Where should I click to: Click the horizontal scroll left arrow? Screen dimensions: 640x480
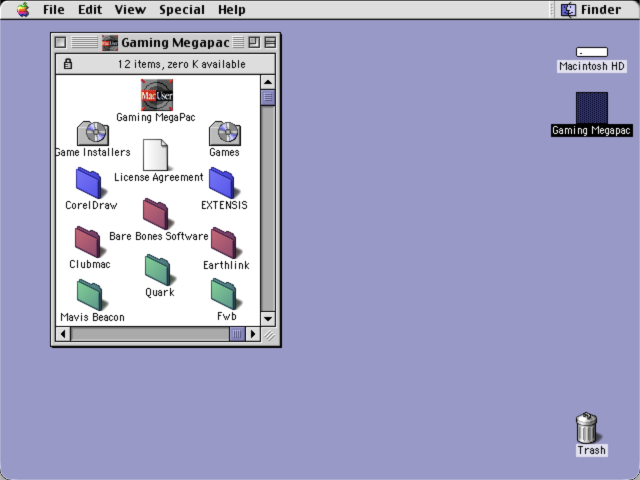[x=63, y=334]
